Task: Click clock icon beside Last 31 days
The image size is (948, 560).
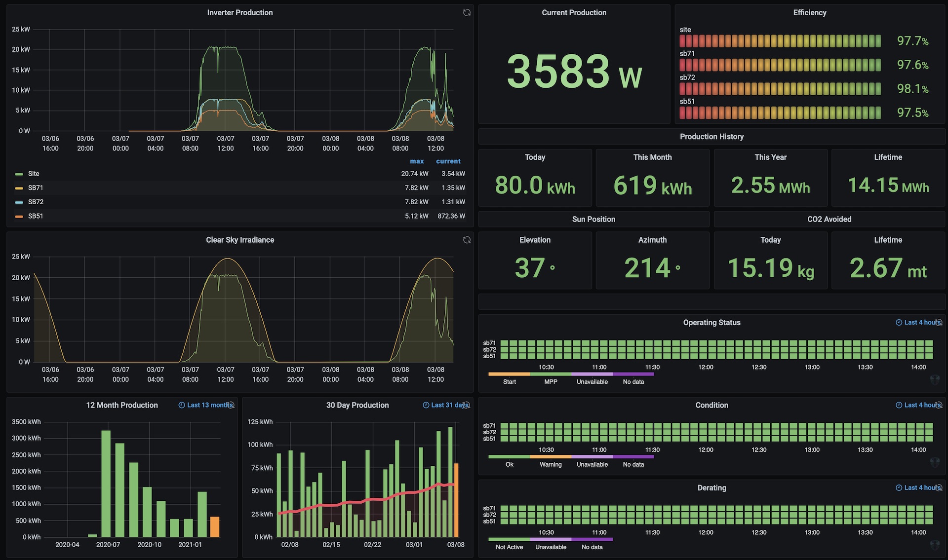Action: click(426, 405)
